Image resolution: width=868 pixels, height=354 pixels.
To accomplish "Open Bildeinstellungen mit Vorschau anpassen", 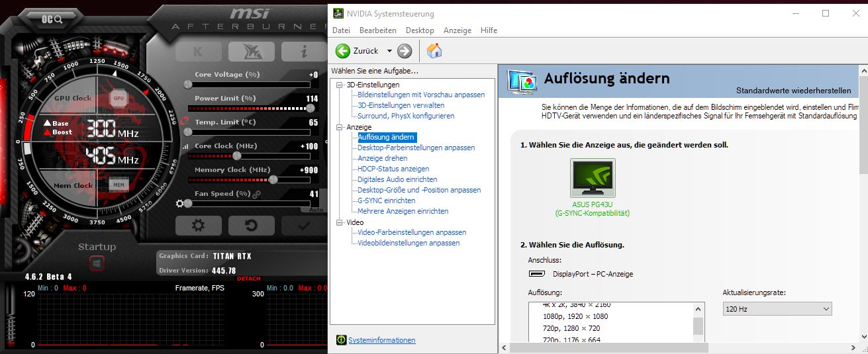I will [421, 95].
